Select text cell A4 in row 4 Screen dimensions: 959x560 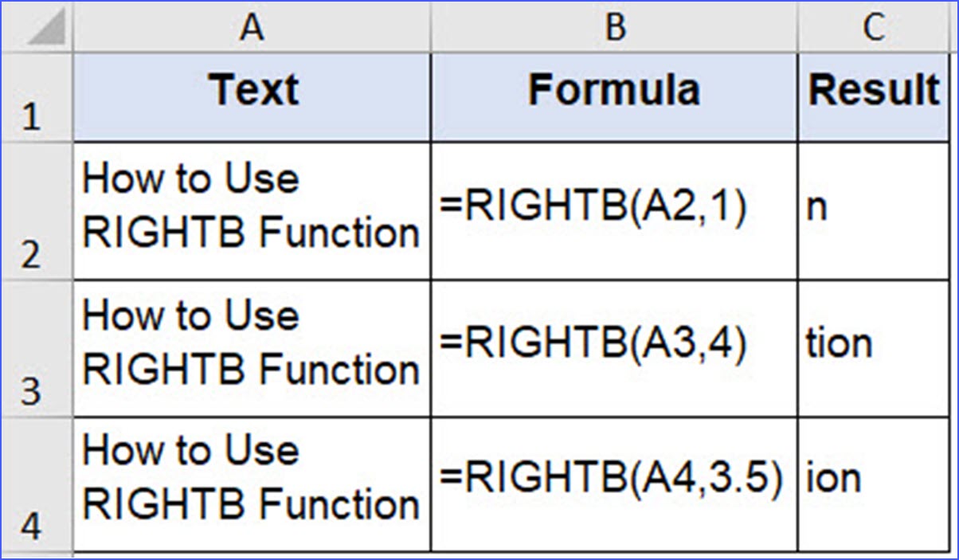click(252, 482)
